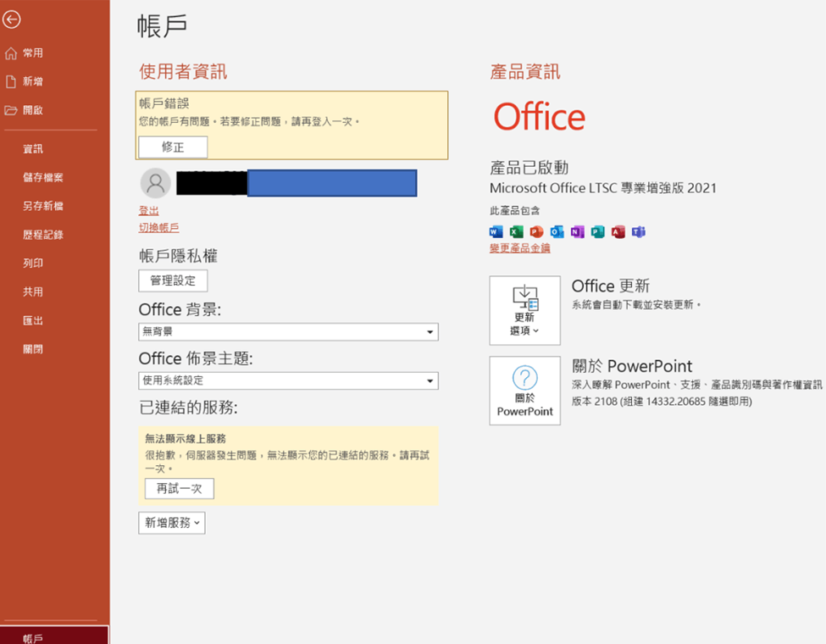The image size is (826, 644).
Task: Select 匯出 in the sidebar
Action: 33,320
